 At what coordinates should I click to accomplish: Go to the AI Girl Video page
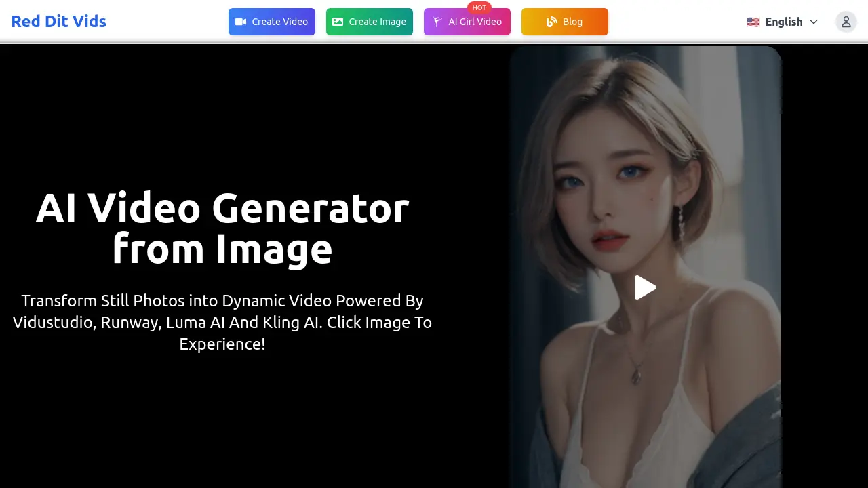[475, 22]
